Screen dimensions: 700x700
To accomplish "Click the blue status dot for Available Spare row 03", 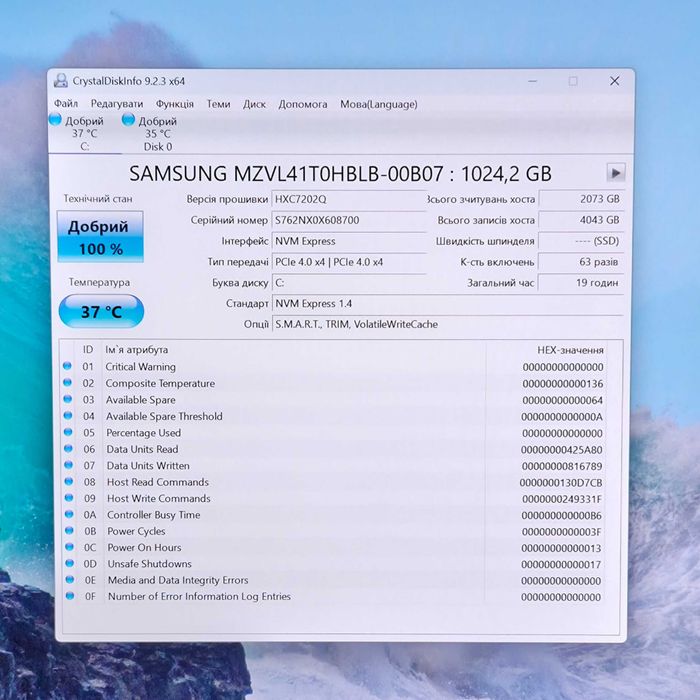I will 68,399.
